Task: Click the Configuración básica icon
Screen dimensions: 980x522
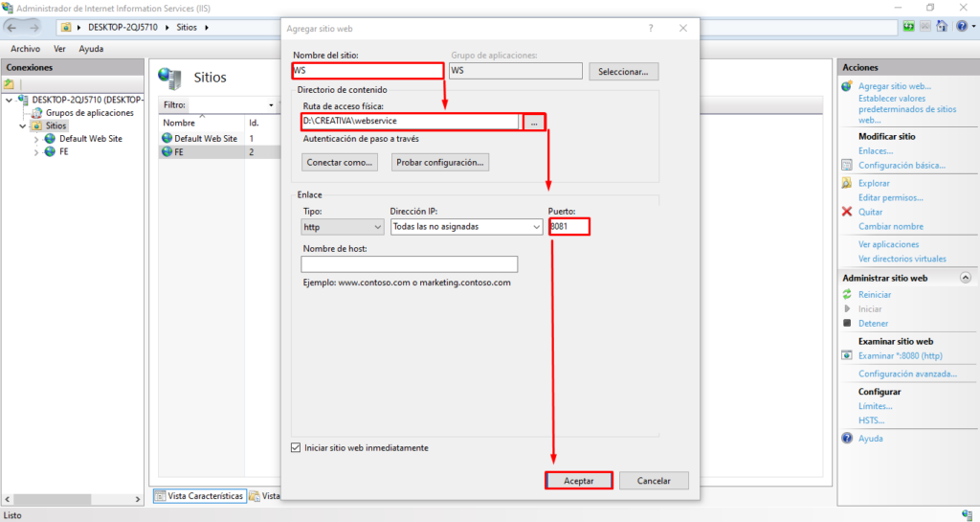Action: pyautogui.click(x=847, y=165)
